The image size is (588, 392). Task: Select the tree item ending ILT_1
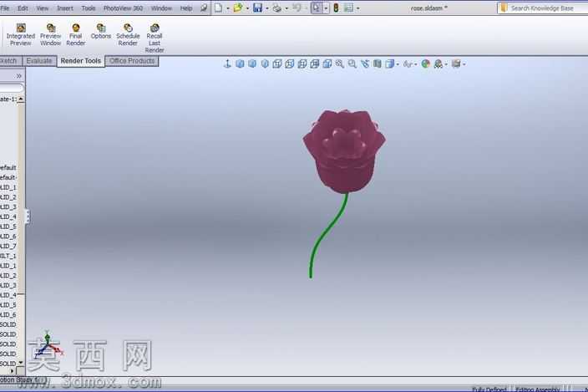click(x=8, y=256)
